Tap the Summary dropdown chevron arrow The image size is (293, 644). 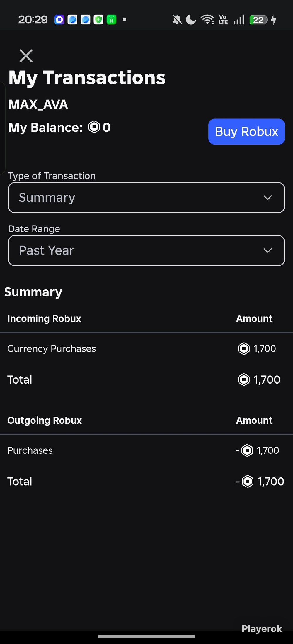point(268,198)
